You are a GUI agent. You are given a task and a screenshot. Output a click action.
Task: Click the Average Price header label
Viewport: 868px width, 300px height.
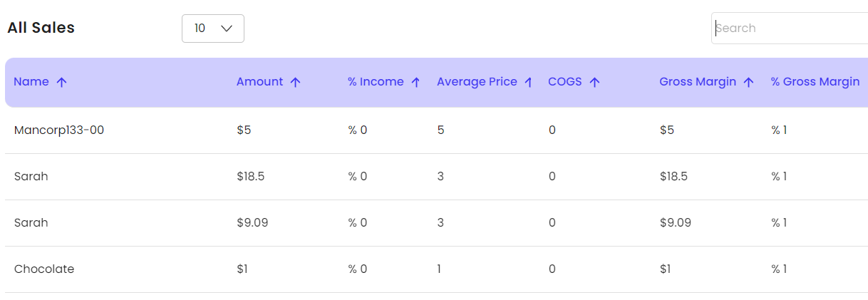point(477,82)
